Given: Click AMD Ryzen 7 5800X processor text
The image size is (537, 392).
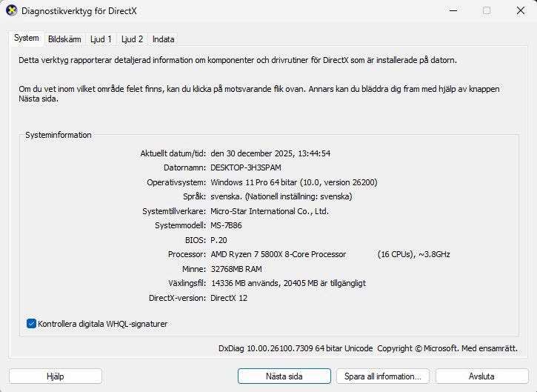Looking at the screenshot, I should [278, 254].
